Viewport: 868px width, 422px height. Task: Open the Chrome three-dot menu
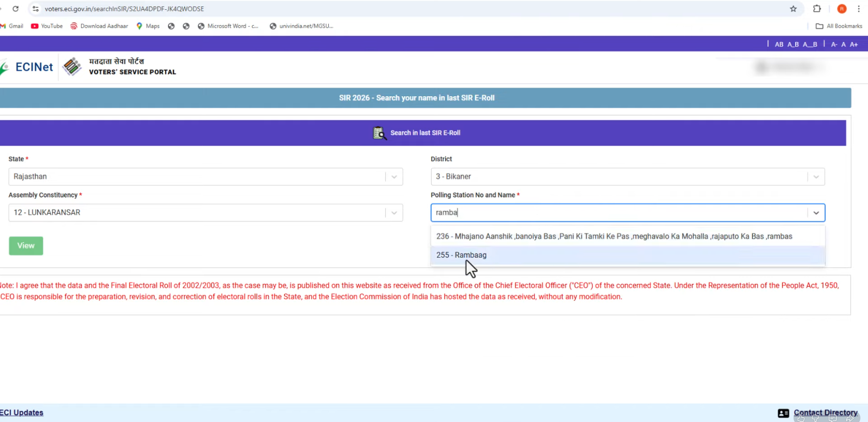point(858,9)
